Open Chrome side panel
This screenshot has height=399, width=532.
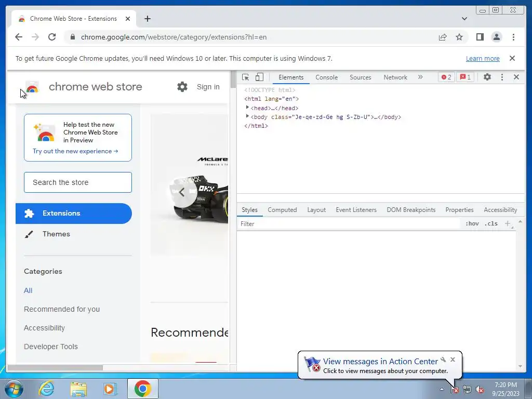(x=480, y=37)
